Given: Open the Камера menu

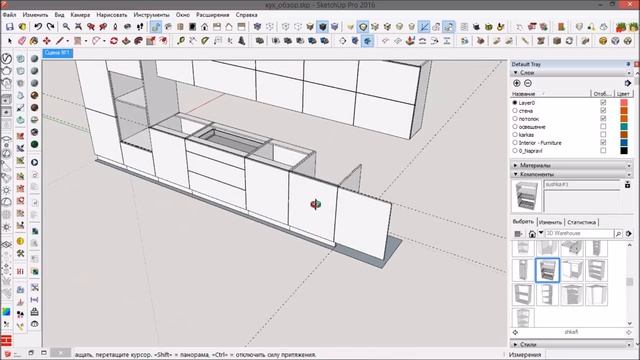Looking at the screenshot, I should [80, 15].
